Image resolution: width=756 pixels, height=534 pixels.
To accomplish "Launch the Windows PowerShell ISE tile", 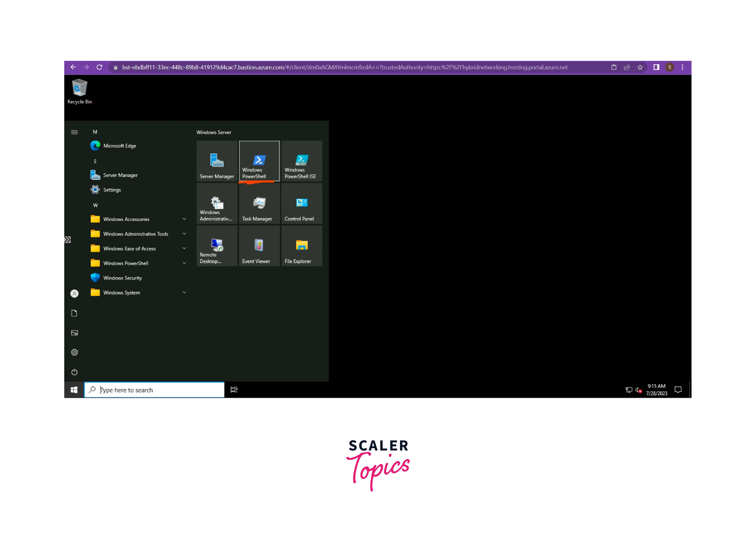I will [x=302, y=161].
